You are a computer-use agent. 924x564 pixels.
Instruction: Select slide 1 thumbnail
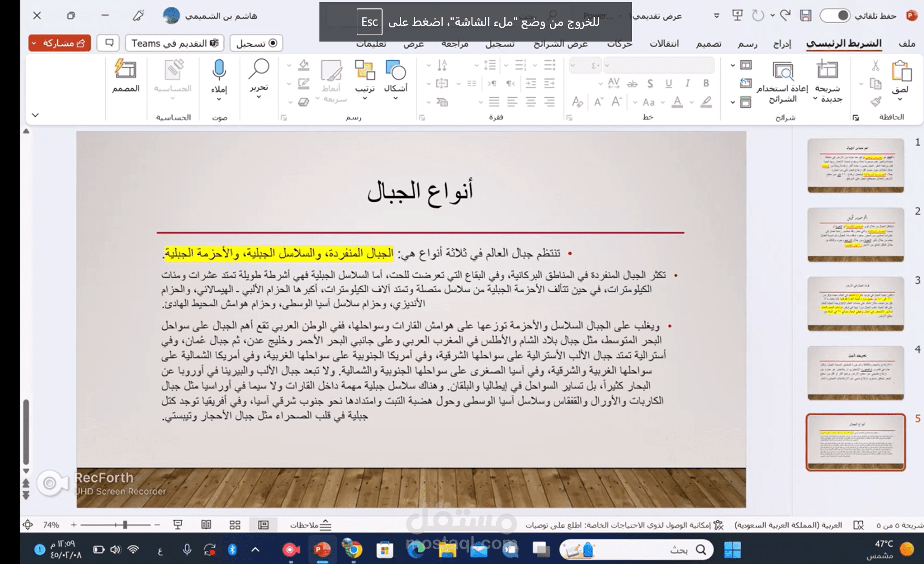pyautogui.click(x=856, y=165)
